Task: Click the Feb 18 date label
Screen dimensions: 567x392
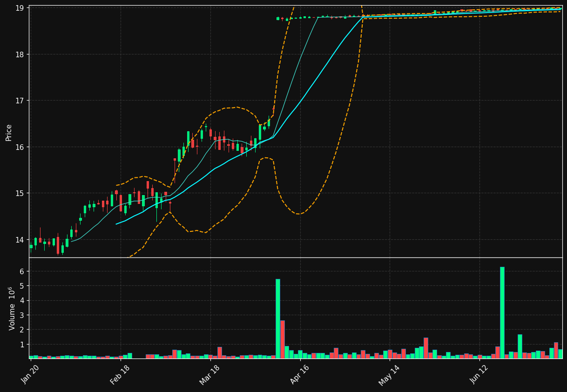Action: [x=120, y=374]
